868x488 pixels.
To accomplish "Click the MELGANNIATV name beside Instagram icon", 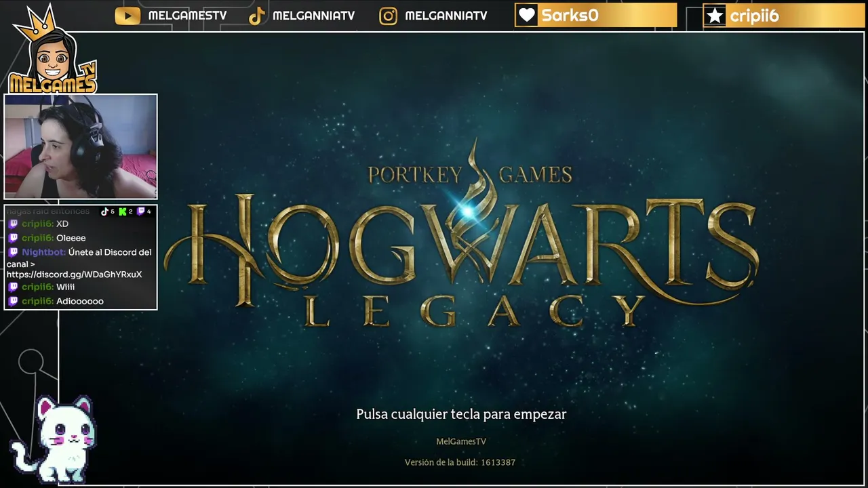I will pyautogui.click(x=446, y=16).
